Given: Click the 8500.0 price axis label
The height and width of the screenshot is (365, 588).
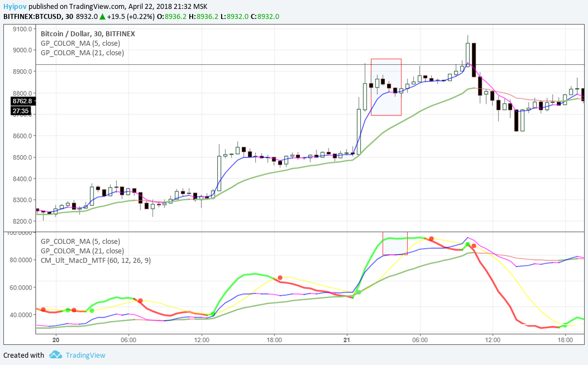Looking at the screenshot, I should tap(22, 157).
